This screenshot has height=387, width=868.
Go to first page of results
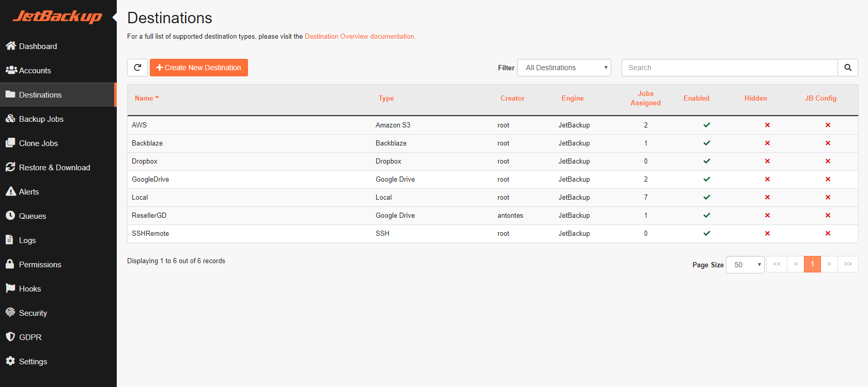(777, 264)
